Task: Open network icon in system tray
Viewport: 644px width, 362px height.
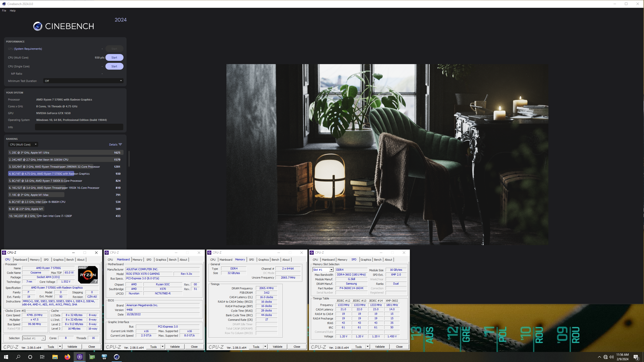Action: pyautogui.click(x=606, y=357)
